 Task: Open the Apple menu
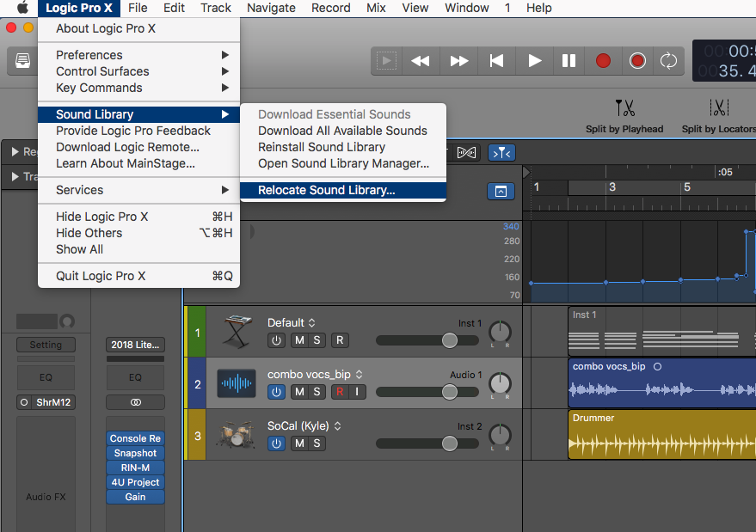coord(22,8)
